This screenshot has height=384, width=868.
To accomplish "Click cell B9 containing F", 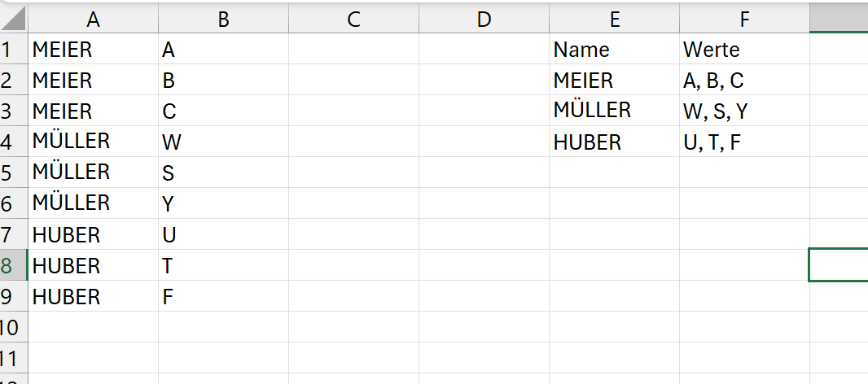I will [x=224, y=296].
